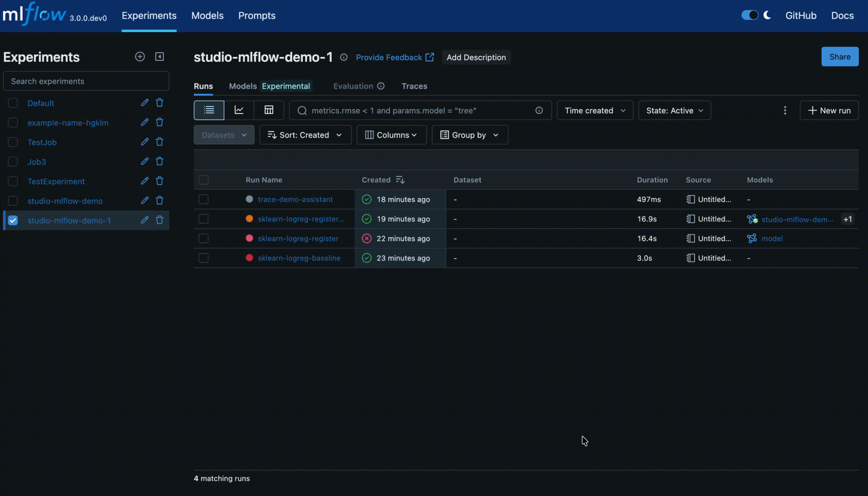This screenshot has height=496, width=868.
Task: Select the failed sklearn-logreg-register run checkbox
Action: (x=204, y=239)
